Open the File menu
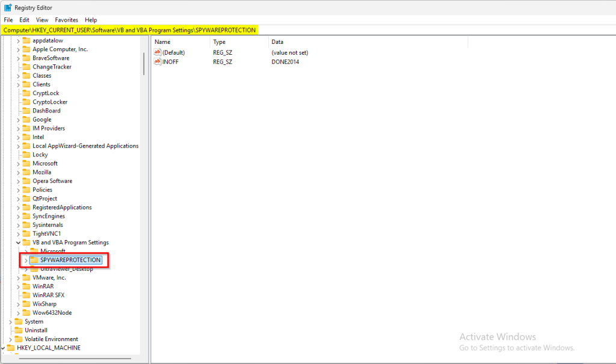Image resolution: width=616 pixels, height=364 pixels. pos(8,20)
